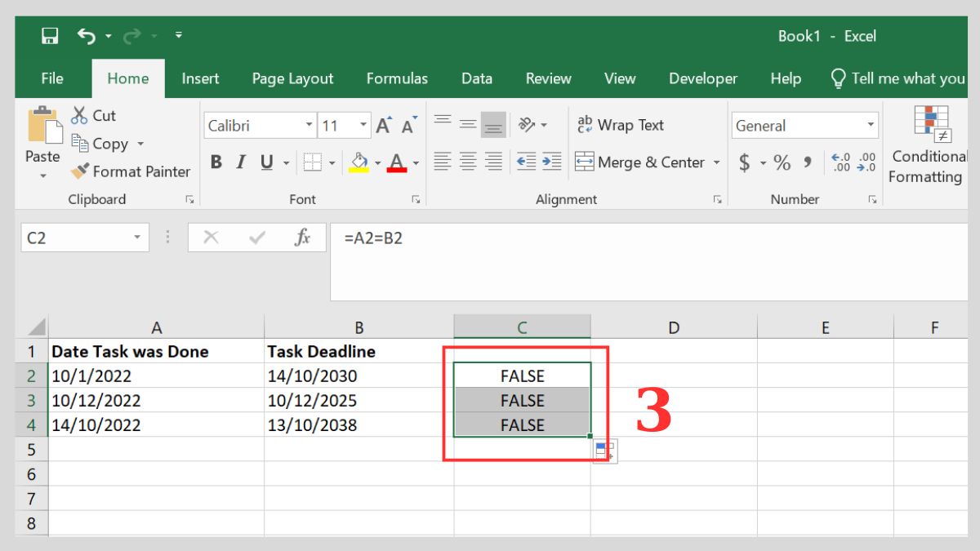The height and width of the screenshot is (551, 980).
Task: Enable Wrap Text formatting
Action: point(623,124)
